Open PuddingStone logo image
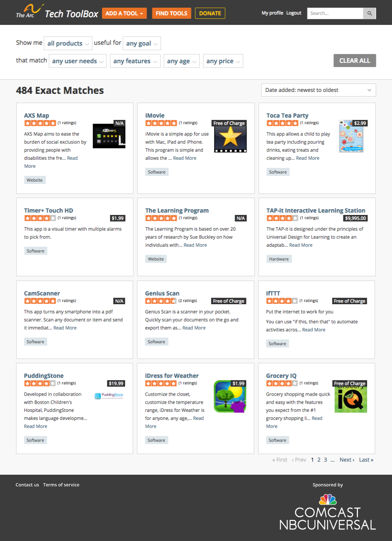Image resolution: width=392 pixels, height=541 pixels. click(x=109, y=395)
